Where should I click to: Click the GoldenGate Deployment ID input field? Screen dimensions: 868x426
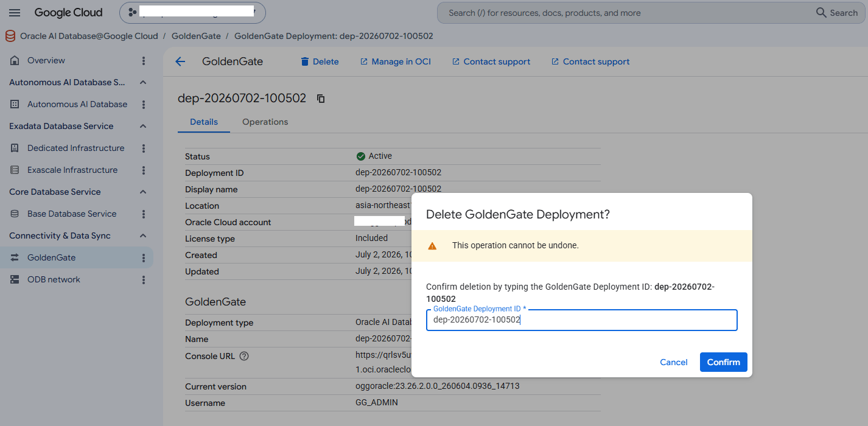pos(582,320)
